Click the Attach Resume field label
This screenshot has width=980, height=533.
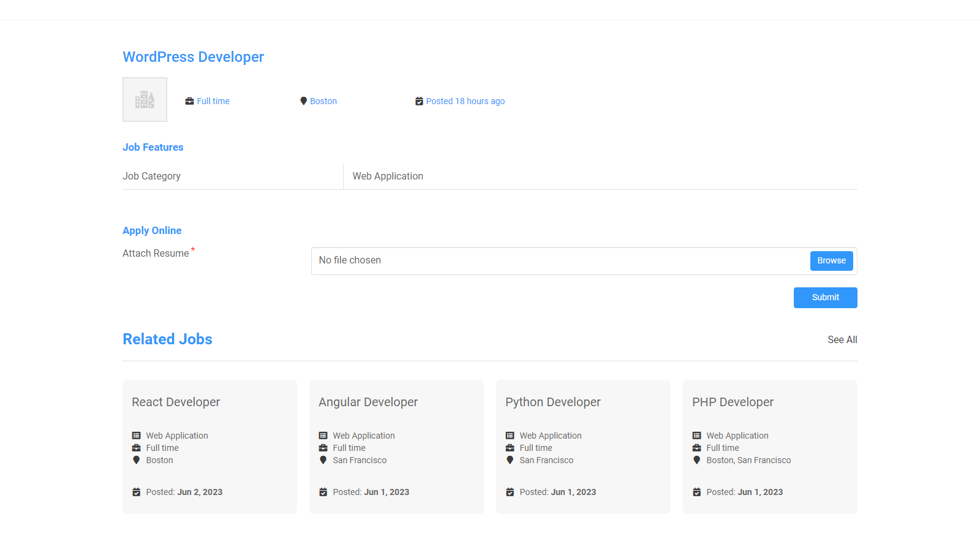point(156,254)
